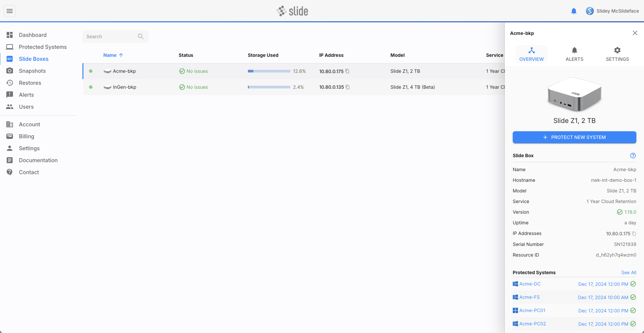The image size is (644, 333).
Task: Click the Slide logo in header
Action: pyautogui.click(x=292, y=11)
